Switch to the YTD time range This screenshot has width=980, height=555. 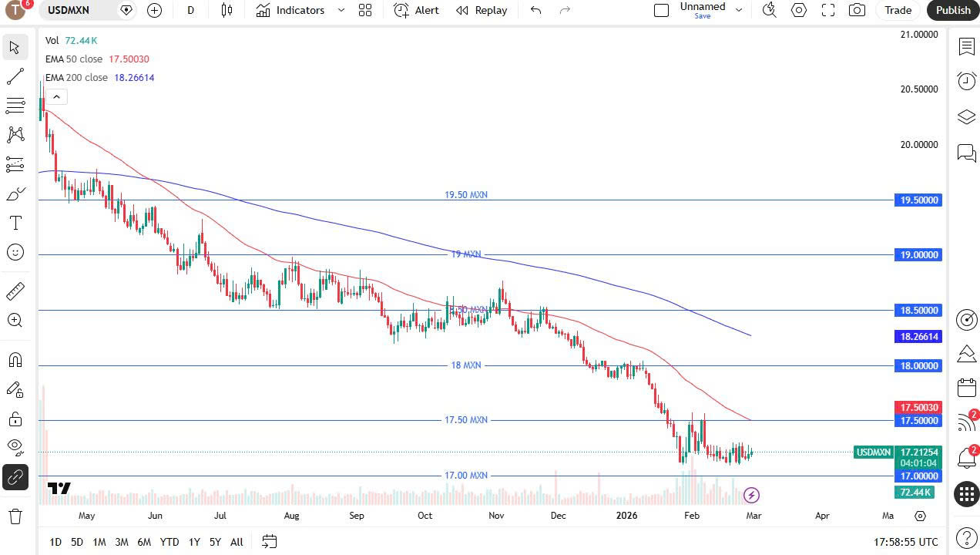click(169, 542)
